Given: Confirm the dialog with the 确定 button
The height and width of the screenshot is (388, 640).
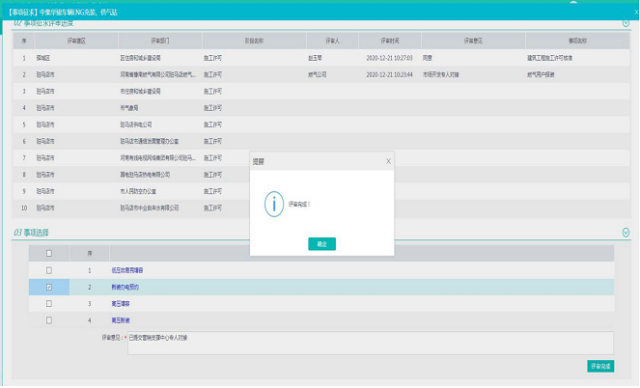Looking at the screenshot, I should pyautogui.click(x=322, y=244).
